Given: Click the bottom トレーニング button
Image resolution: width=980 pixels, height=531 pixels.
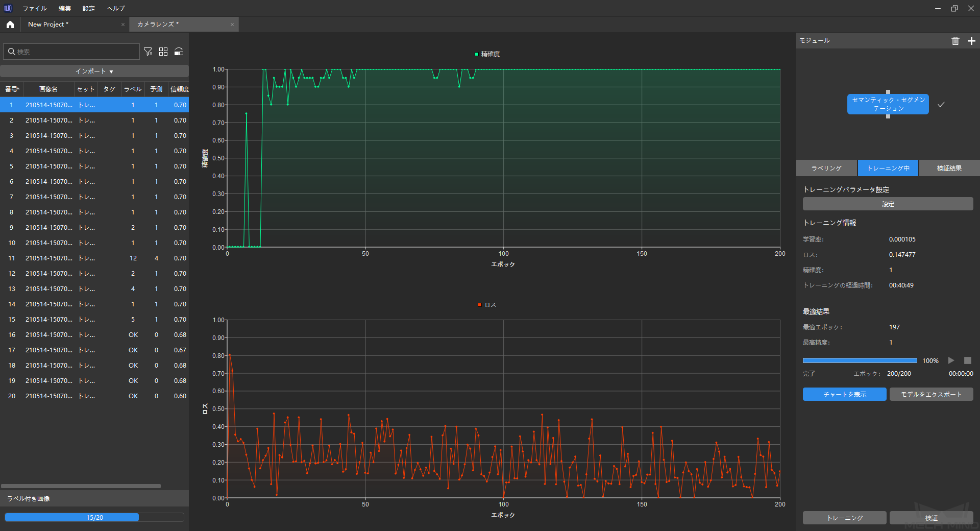Looking at the screenshot, I should pos(845,518).
